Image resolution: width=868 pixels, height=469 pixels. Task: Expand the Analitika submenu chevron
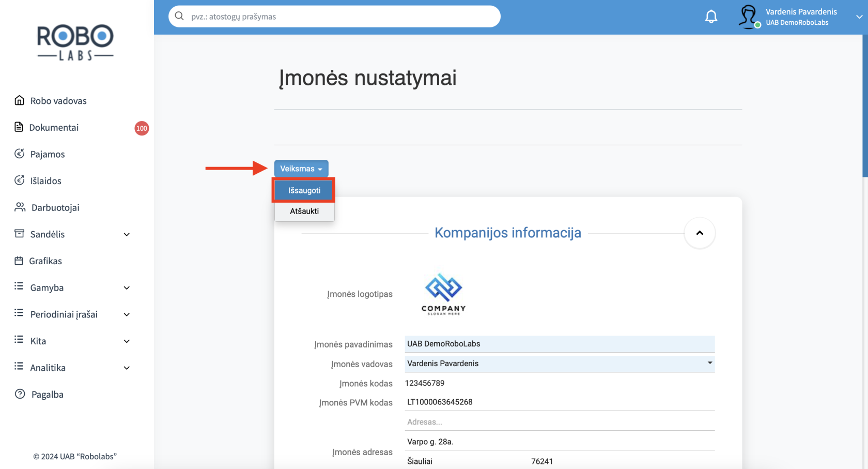127,368
